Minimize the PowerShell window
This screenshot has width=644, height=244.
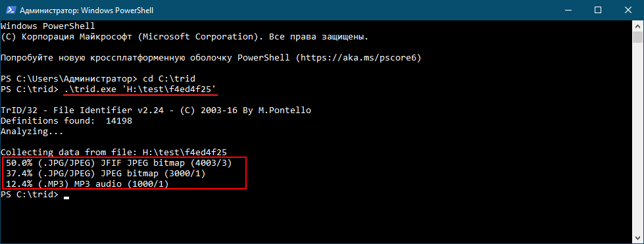[569, 10]
